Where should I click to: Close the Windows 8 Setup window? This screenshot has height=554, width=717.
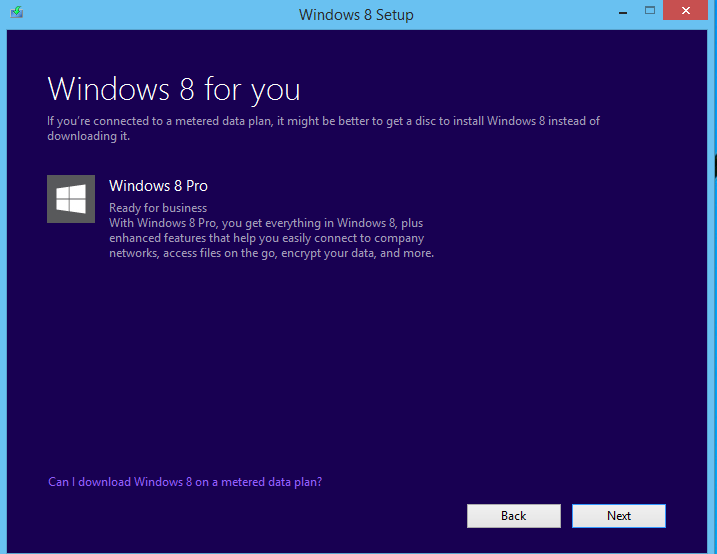[x=687, y=11]
